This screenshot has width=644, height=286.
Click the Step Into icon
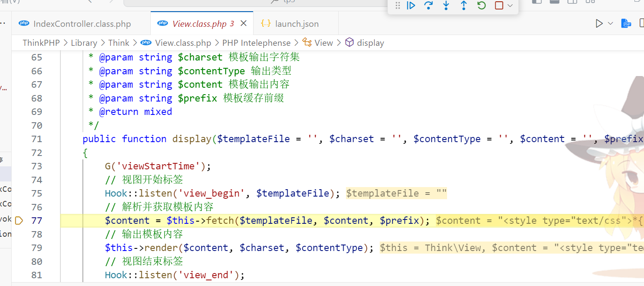[x=446, y=6]
